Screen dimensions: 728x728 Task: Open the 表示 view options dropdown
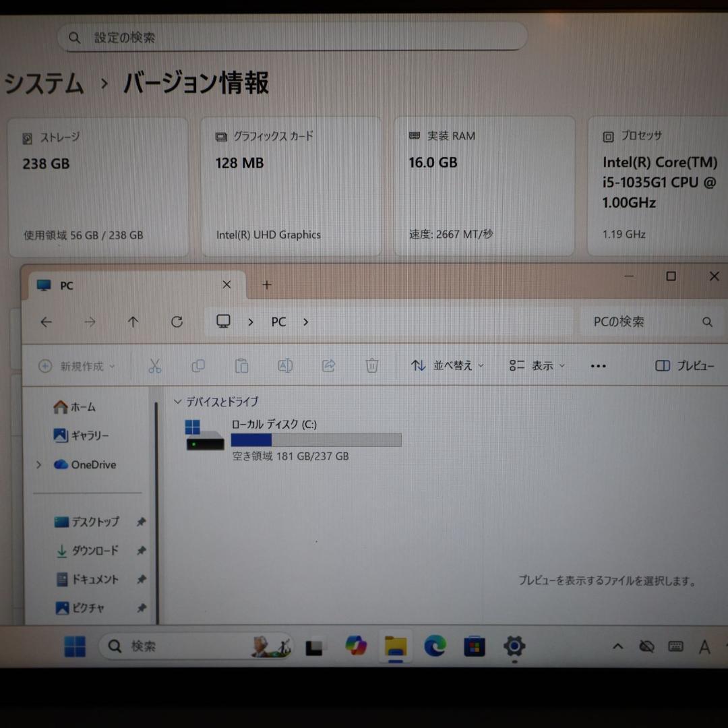point(537,365)
